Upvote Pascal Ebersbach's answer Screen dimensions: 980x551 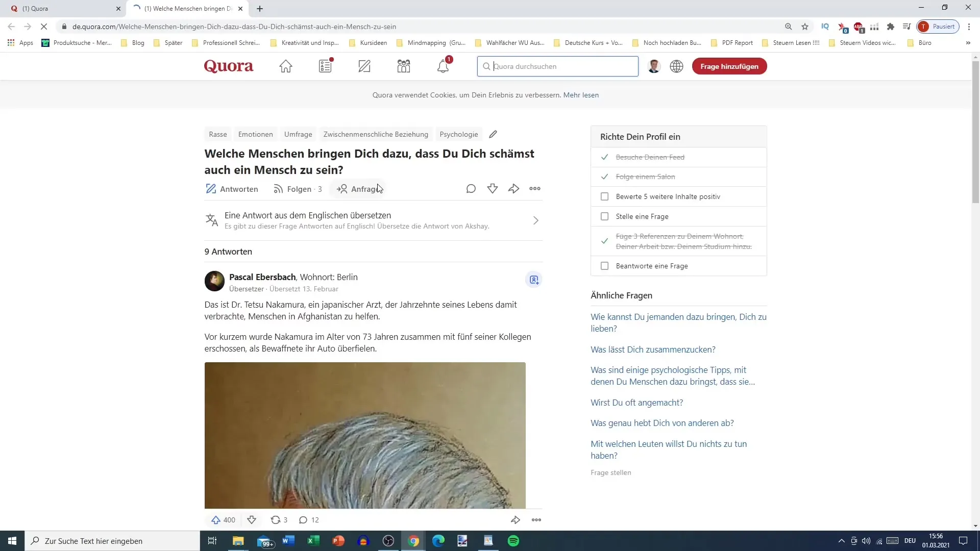pos(223,520)
